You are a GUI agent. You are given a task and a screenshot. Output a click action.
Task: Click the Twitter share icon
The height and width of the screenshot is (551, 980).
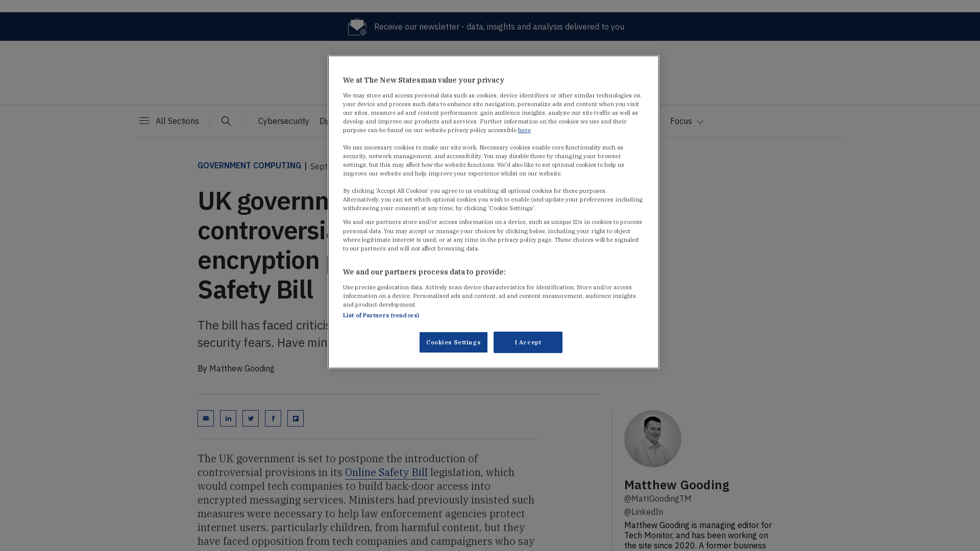pyautogui.click(x=251, y=418)
